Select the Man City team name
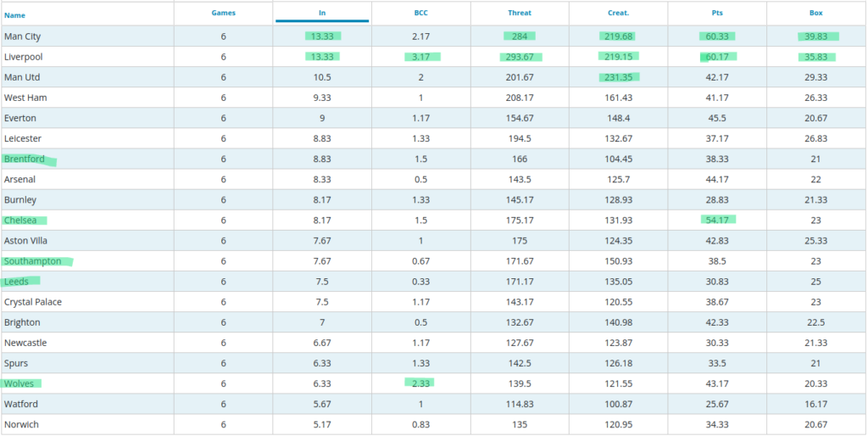868x436 pixels. 23,36
